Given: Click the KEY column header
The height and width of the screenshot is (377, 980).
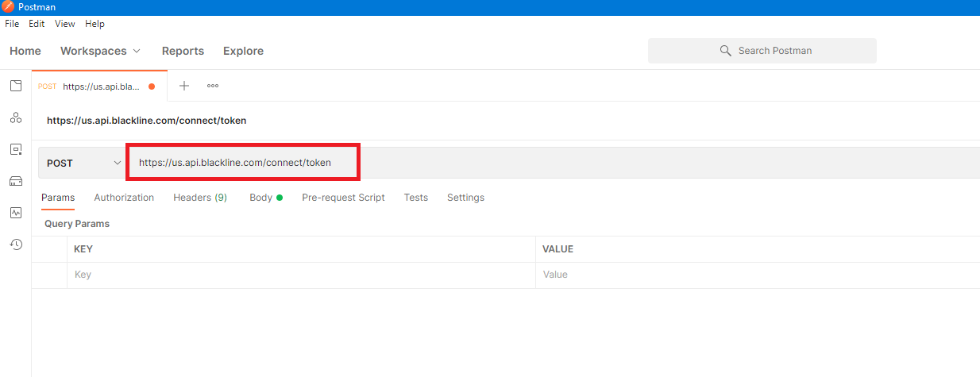Looking at the screenshot, I should (83, 249).
